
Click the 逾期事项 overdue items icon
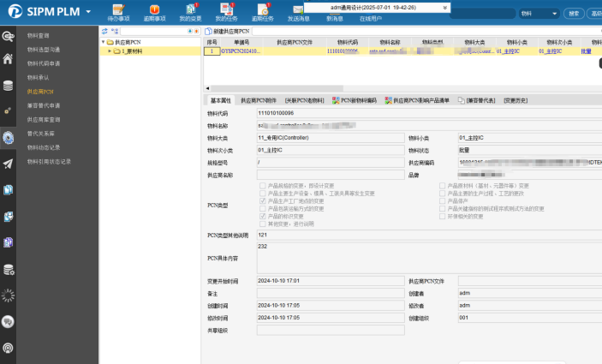[154, 10]
